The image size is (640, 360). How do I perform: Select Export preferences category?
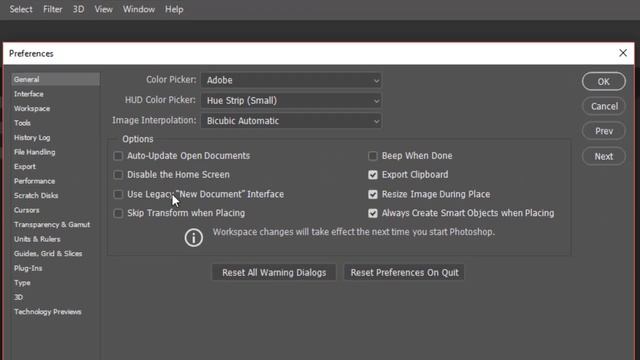[x=24, y=167]
